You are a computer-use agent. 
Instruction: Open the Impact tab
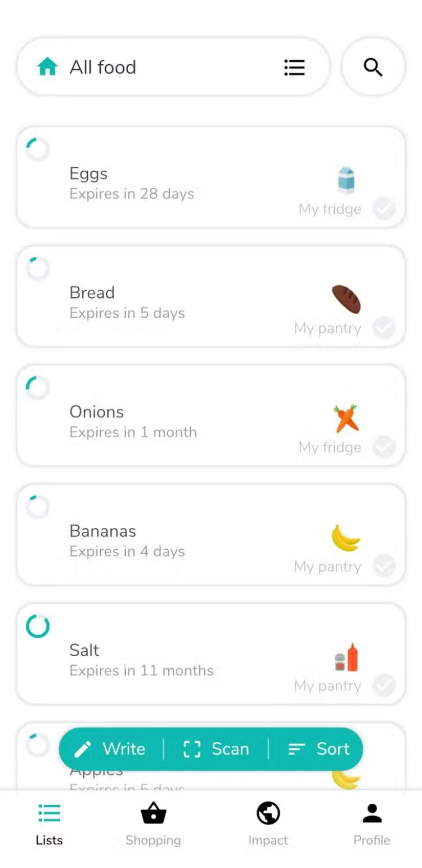pos(268,824)
